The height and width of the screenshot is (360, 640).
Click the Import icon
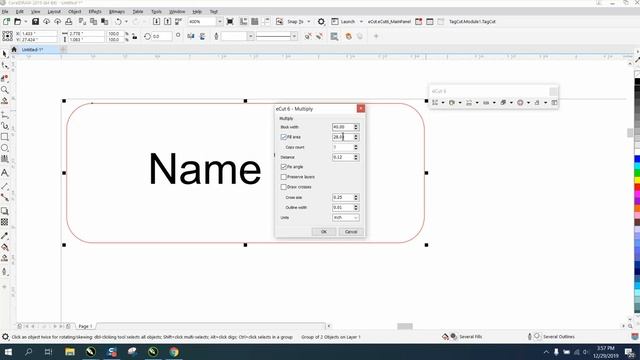(156, 22)
